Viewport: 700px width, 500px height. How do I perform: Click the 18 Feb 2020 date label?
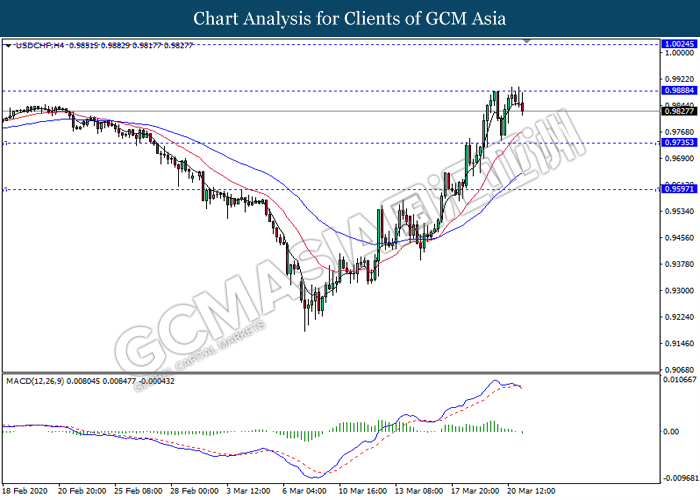click(x=25, y=491)
